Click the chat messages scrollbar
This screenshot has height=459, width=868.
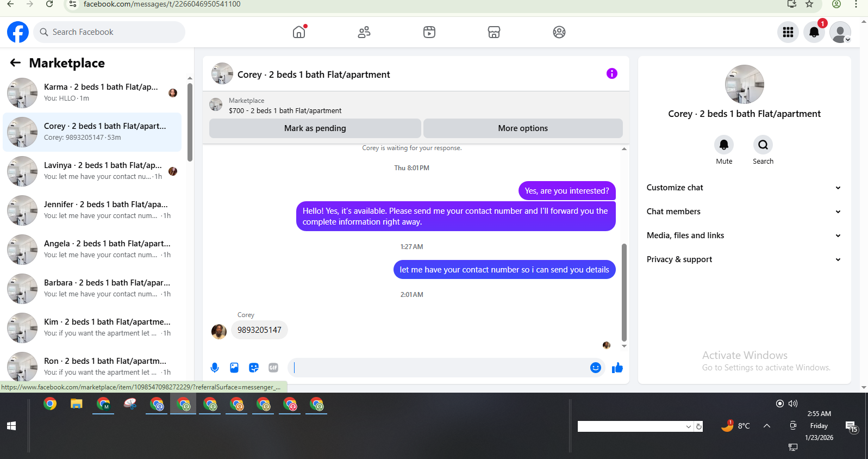[x=624, y=293]
